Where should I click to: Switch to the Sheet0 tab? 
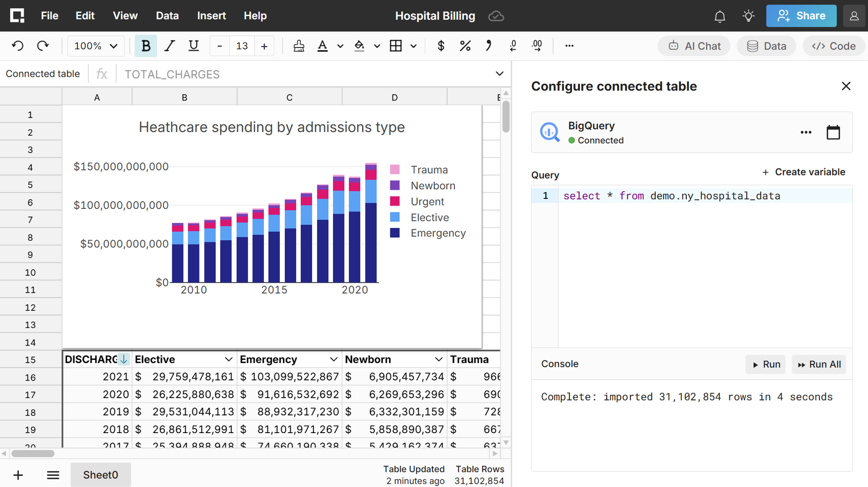[x=100, y=474]
